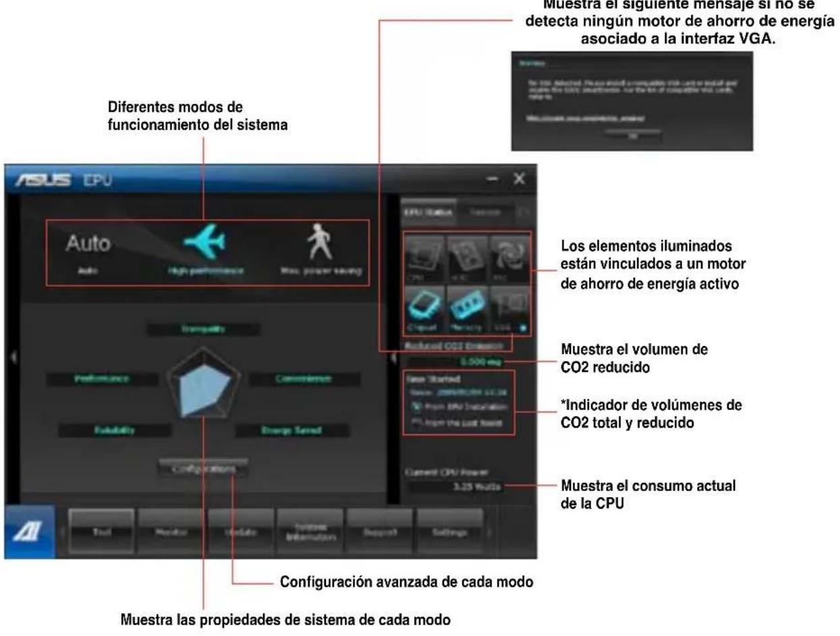Viewport: 840px width, 636px height.
Task: Switch to the tab beside EPU Status
Action: point(486,212)
